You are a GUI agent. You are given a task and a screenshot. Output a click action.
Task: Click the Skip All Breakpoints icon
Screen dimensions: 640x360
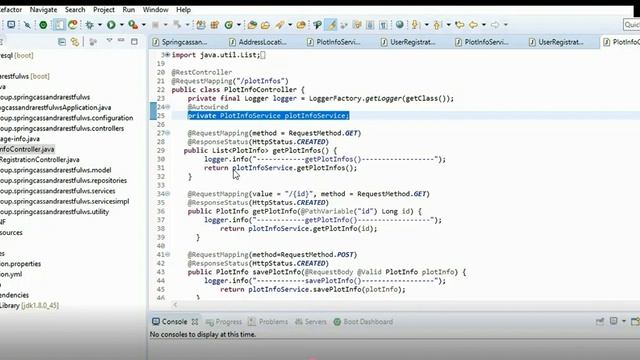(x=27, y=25)
